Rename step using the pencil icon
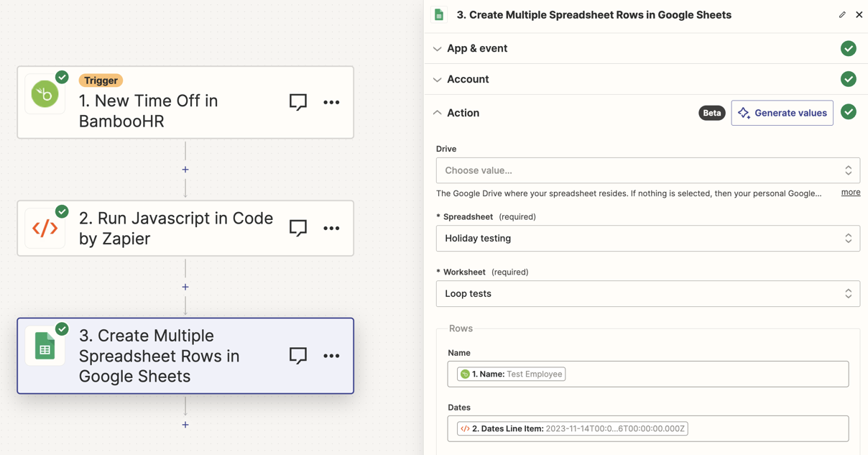 point(842,14)
